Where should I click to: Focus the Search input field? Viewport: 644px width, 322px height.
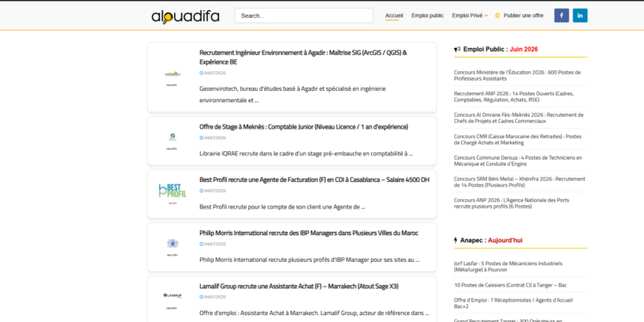[x=304, y=15]
